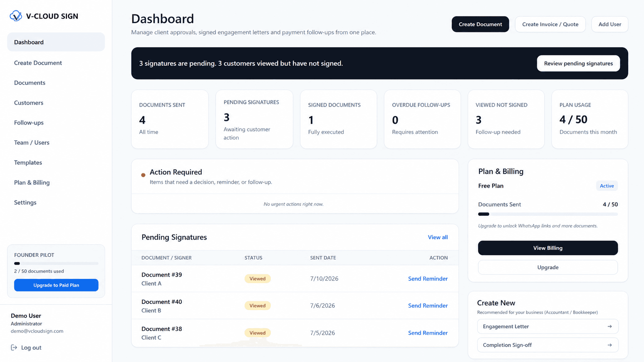Send Reminder for Document #38
Image resolution: width=644 pixels, height=362 pixels.
click(428, 333)
